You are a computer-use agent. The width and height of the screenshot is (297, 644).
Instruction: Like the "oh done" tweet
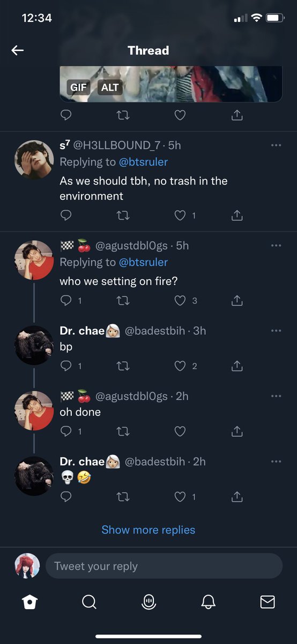[x=181, y=431]
